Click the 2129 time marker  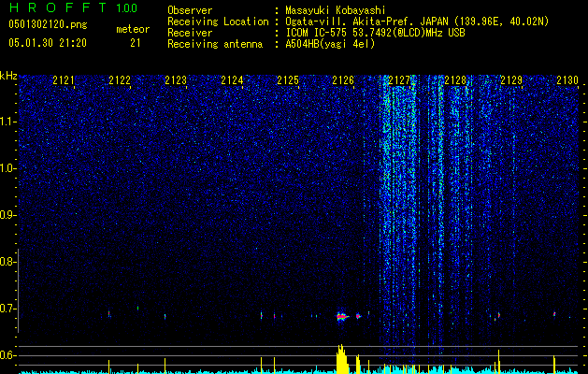point(511,80)
